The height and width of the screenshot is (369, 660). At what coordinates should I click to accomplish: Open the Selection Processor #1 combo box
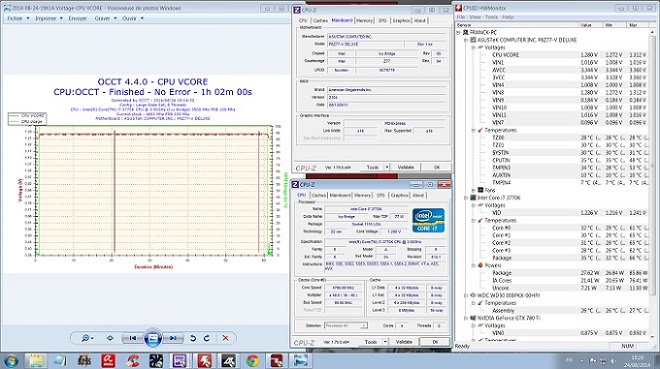point(346,326)
